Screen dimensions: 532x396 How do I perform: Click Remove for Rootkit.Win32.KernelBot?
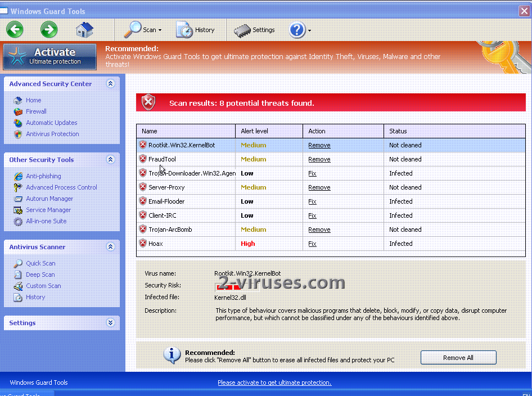click(319, 145)
